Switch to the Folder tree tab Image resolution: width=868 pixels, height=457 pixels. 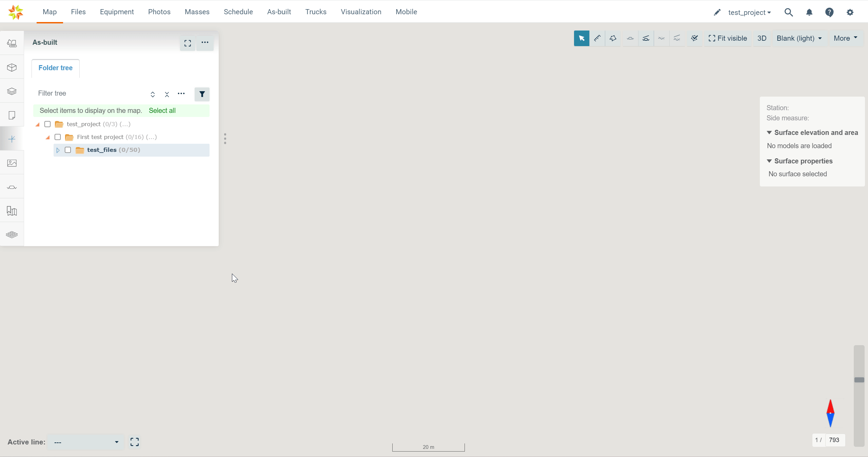point(55,68)
